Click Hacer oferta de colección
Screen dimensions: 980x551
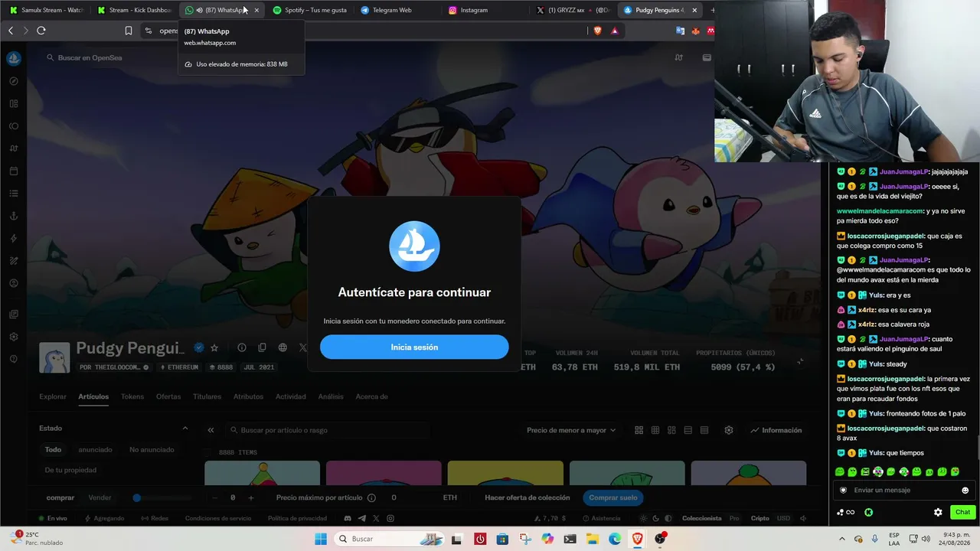[x=528, y=497]
